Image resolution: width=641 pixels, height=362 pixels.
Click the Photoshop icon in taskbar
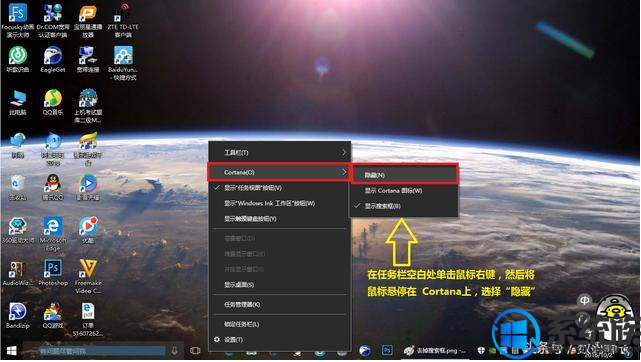pos(387,350)
